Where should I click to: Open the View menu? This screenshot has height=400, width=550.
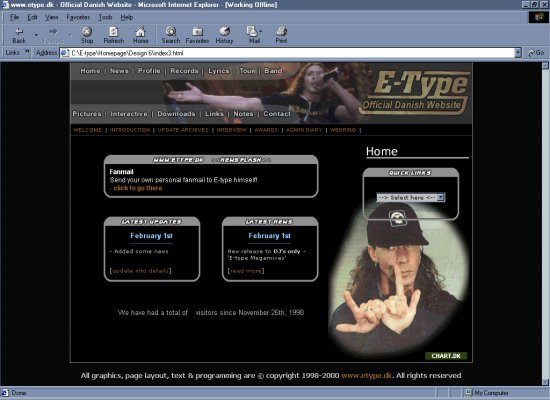52,17
